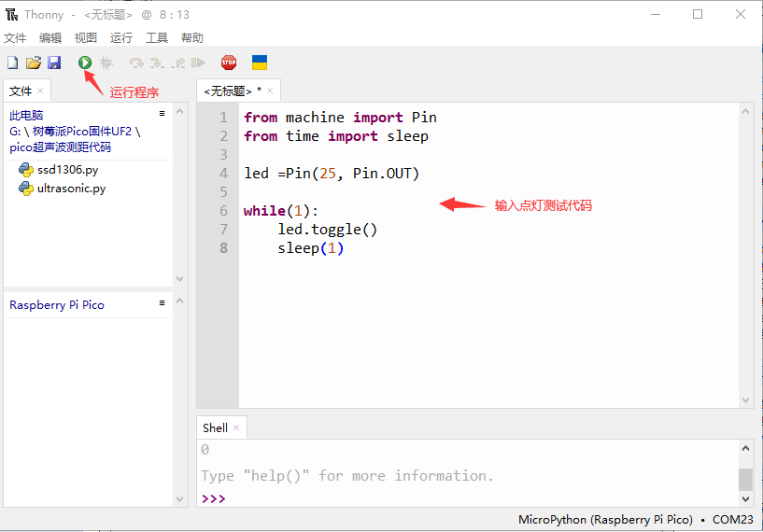Open the Raspberry Pi Pico panel options menu
Screen dimensions: 763x532
pos(162,303)
